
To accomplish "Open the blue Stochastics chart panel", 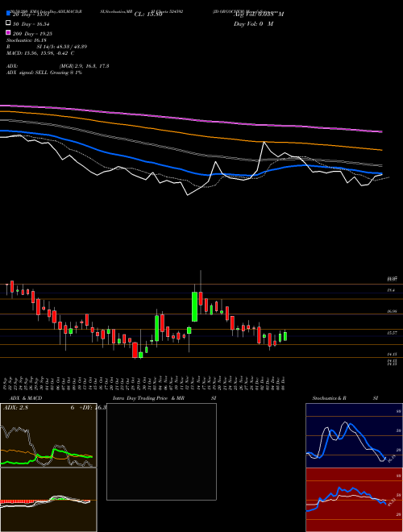I will (x=354, y=435).
